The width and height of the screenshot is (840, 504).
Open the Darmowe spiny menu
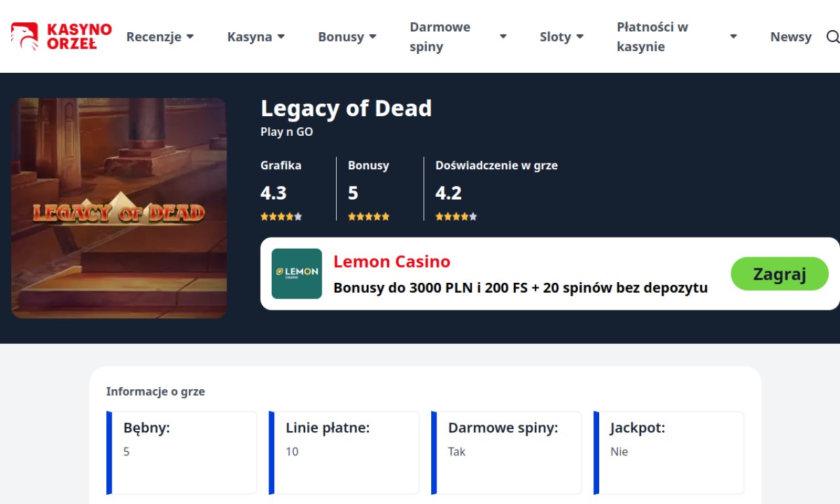click(x=440, y=37)
